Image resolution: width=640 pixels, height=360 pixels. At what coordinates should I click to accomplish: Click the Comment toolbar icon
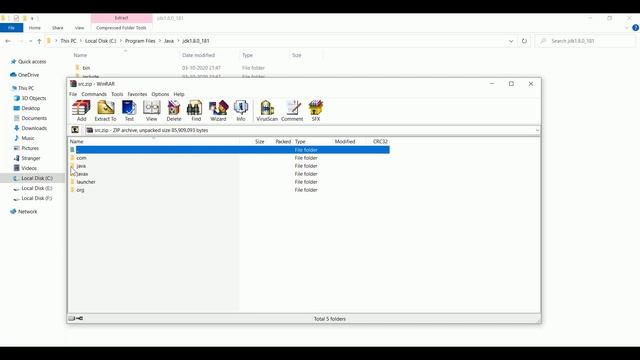pyautogui.click(x=292, y=111)
